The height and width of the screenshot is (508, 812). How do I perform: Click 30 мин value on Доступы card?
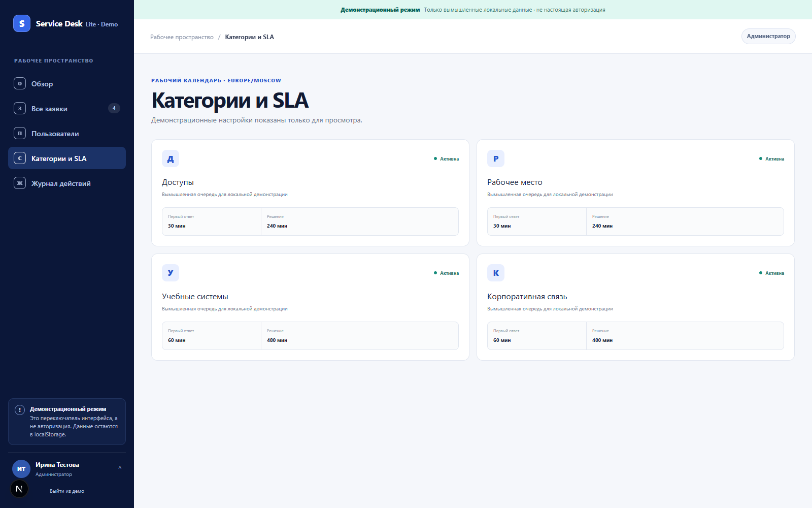pos(177,226)
